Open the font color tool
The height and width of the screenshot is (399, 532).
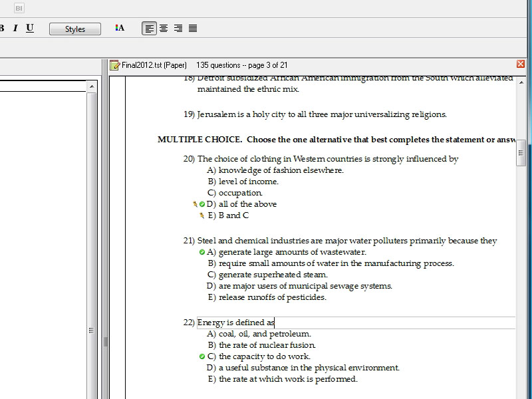(120, 28)
